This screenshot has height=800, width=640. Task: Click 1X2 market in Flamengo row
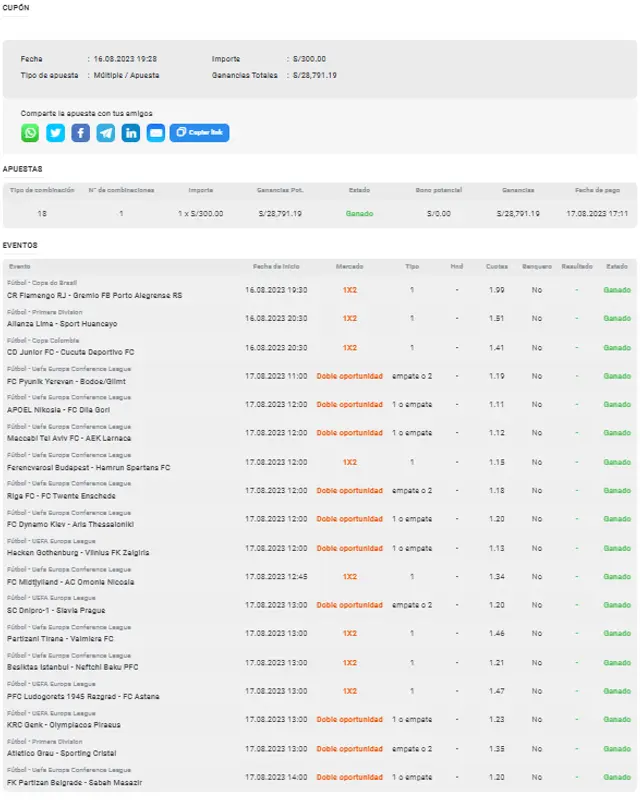click(x=350, y=290)
